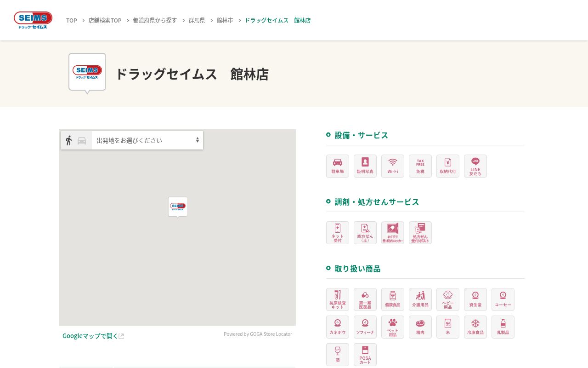The height and width of the screenshot is (368, 588).
Task: Select the 証明写真 ID photo icon
Action: click(x=365, y=166)
